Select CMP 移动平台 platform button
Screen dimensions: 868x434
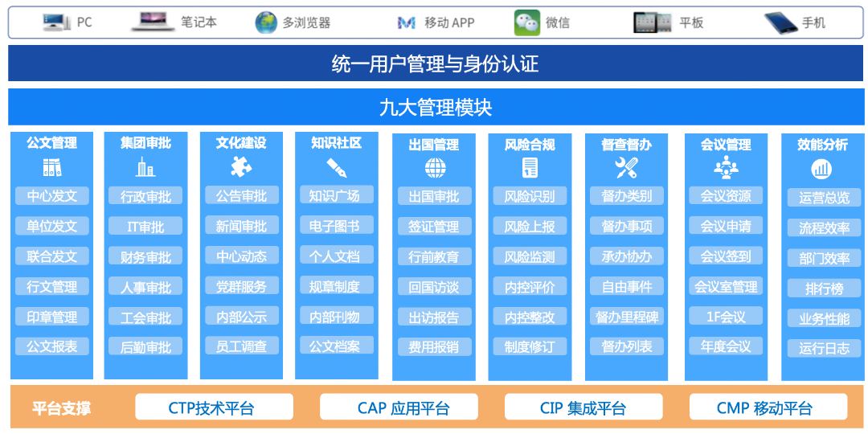pyautogui.click(x=768, y=408)
